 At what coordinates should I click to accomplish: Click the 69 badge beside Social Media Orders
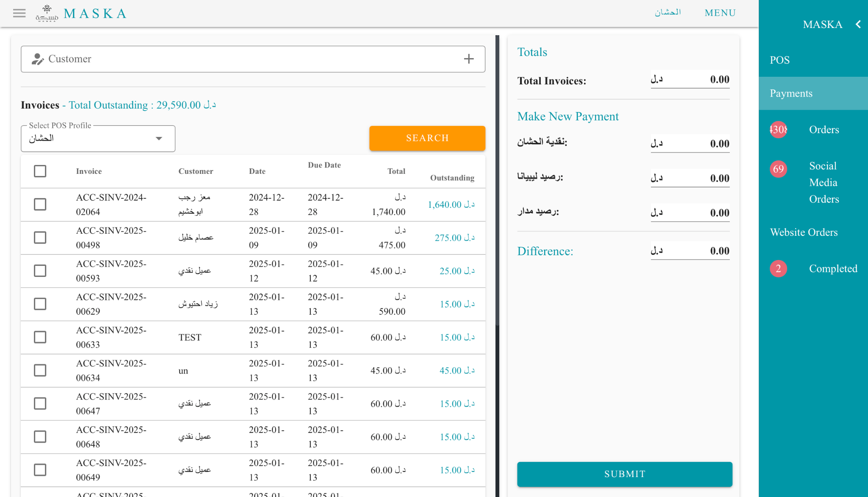[778, 169]
